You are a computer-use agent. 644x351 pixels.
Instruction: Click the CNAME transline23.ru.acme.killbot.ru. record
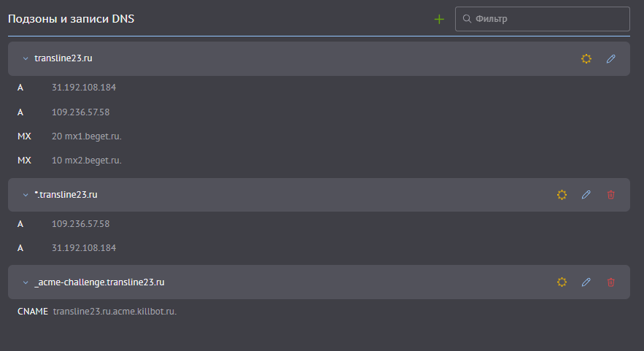[x=97, y=312]
